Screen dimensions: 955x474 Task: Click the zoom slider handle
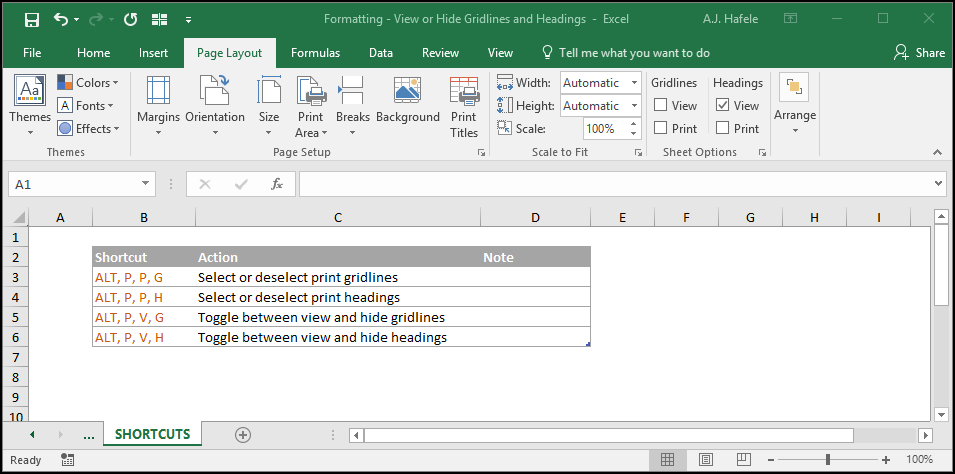827,459
